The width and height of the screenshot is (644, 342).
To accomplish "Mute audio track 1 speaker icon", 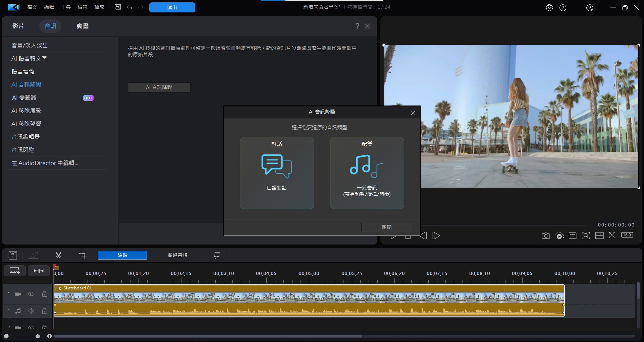I will (31, 311).
